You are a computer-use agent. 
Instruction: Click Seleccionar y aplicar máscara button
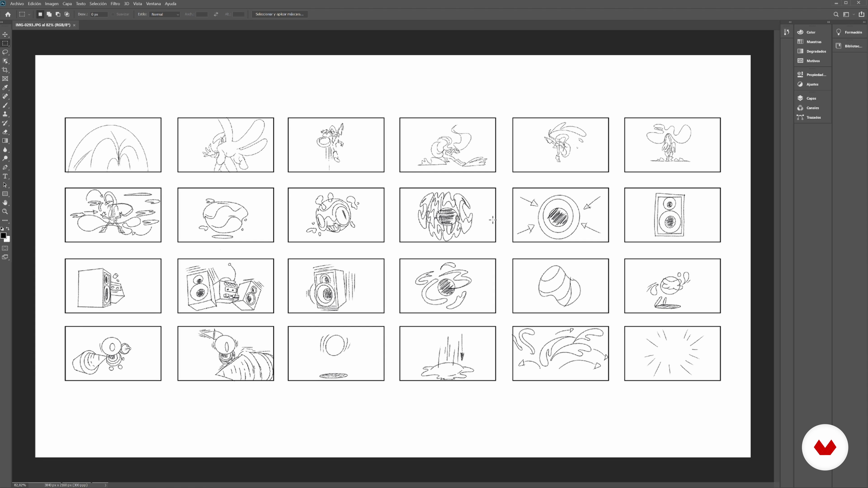279,14
